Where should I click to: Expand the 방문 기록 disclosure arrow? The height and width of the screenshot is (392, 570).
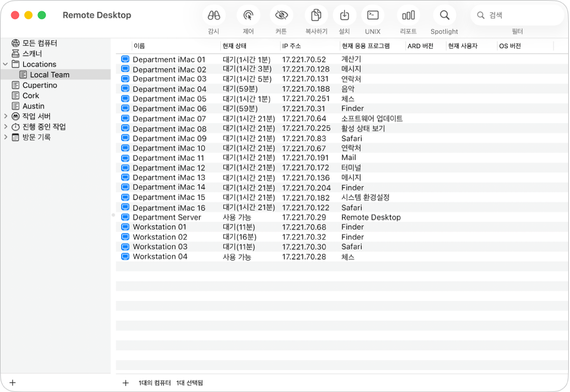click(x=5, y=137)
